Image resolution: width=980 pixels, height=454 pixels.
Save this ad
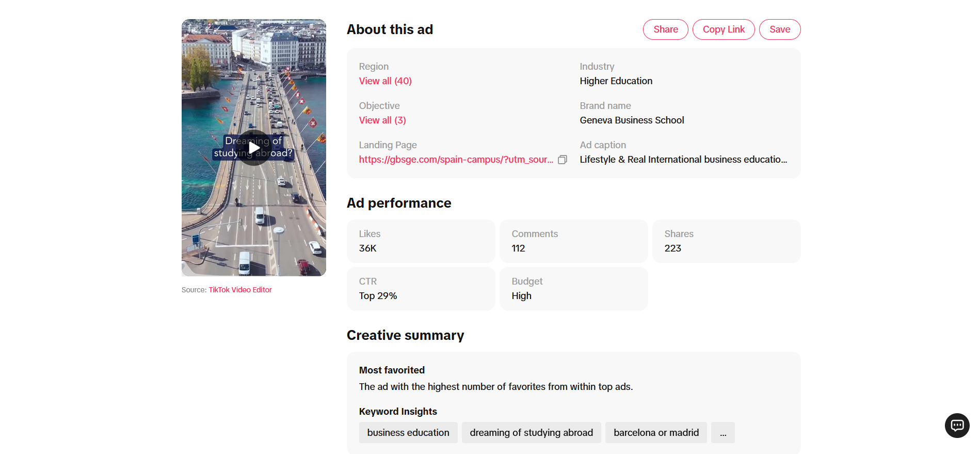780,29
